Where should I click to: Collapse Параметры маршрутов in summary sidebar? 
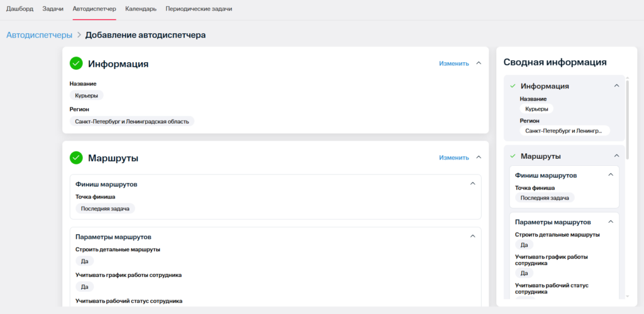[610, 222]
